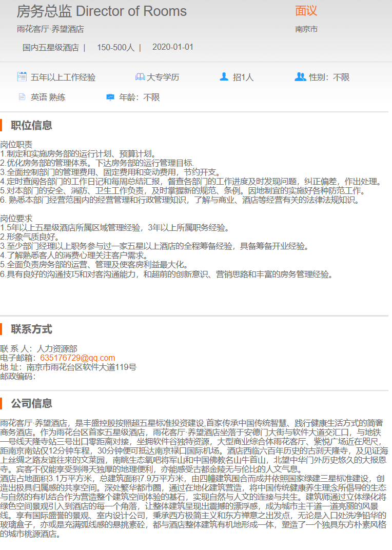Click the address 南京市雨花台区软件大道119号
392x550 pixels.
(x=81, y=367)
